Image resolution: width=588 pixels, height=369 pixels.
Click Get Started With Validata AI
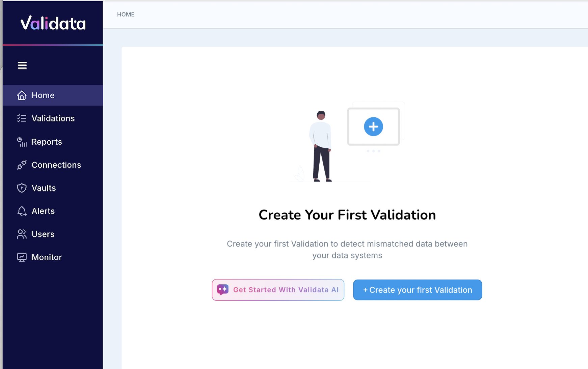tap(278, 289)
